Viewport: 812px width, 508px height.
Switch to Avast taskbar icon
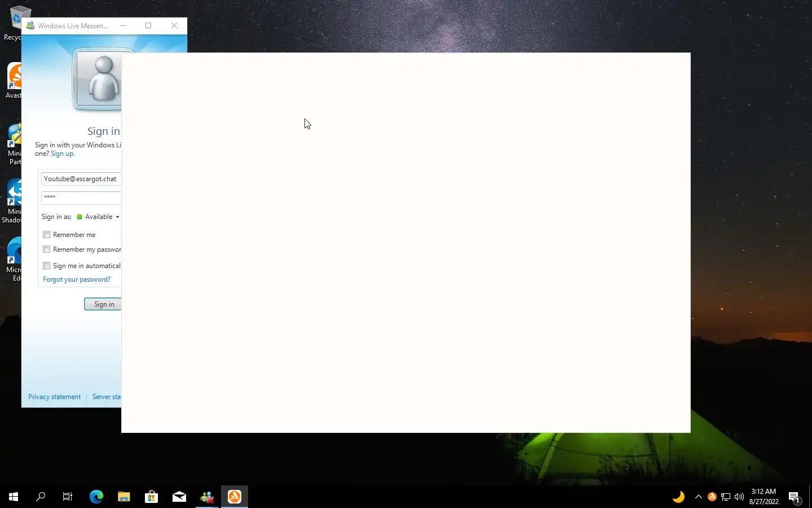click(235, 497)
